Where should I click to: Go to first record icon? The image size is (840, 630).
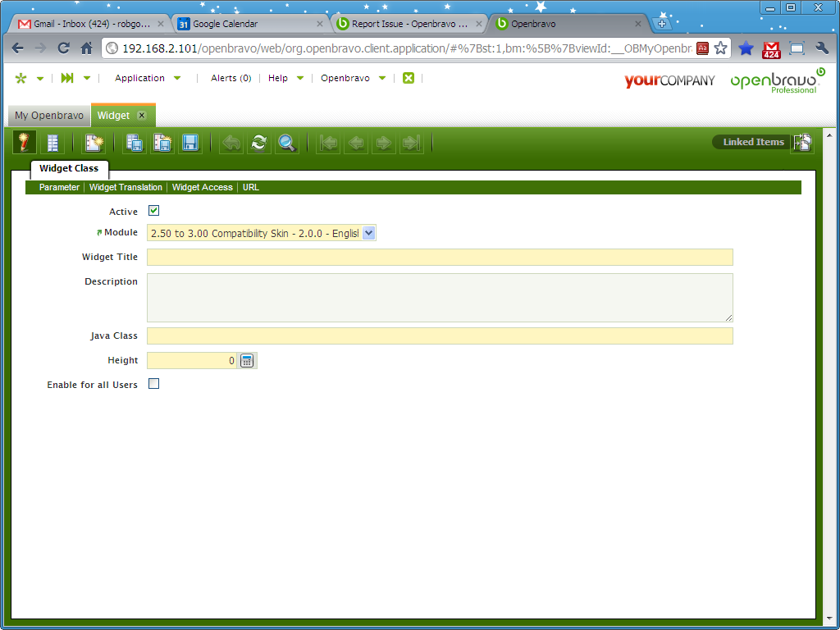(x=328, y=143)
